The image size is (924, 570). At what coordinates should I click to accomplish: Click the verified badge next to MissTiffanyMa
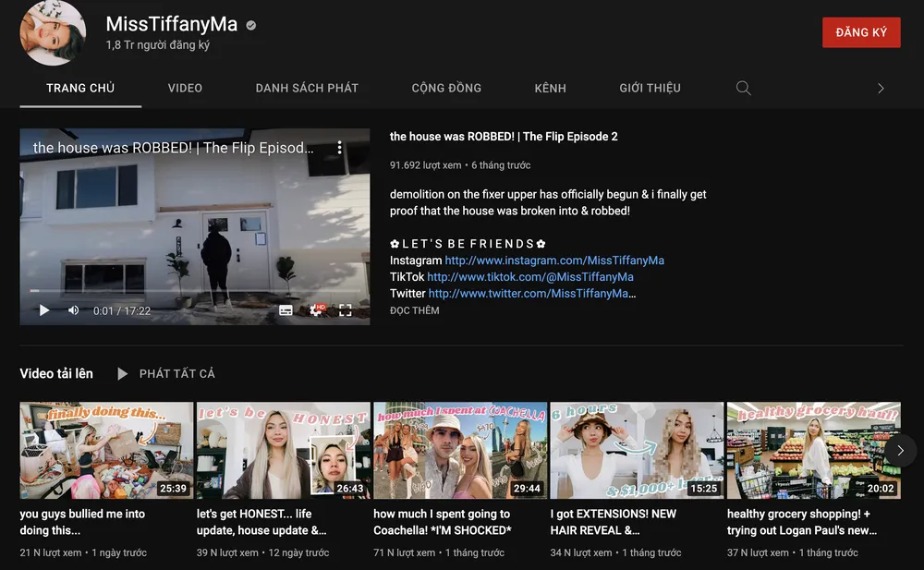point(249,24)
